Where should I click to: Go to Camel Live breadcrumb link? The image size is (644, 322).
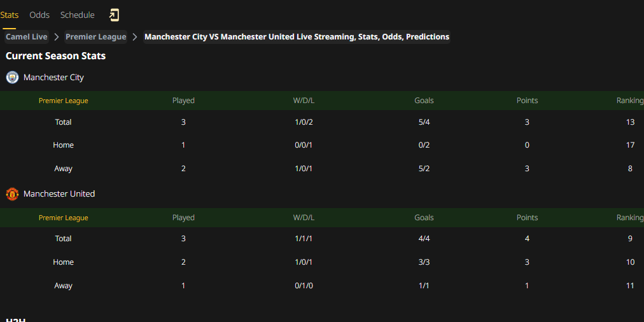27,37
